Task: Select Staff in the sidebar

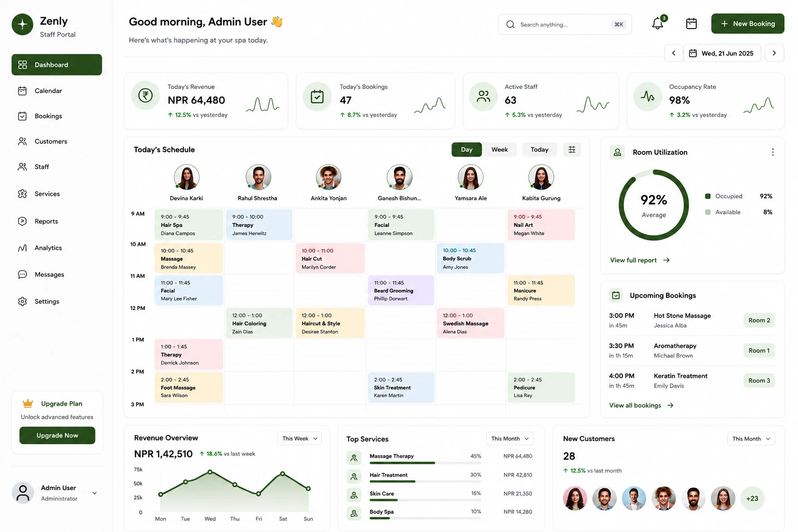Action: point(57,167)
